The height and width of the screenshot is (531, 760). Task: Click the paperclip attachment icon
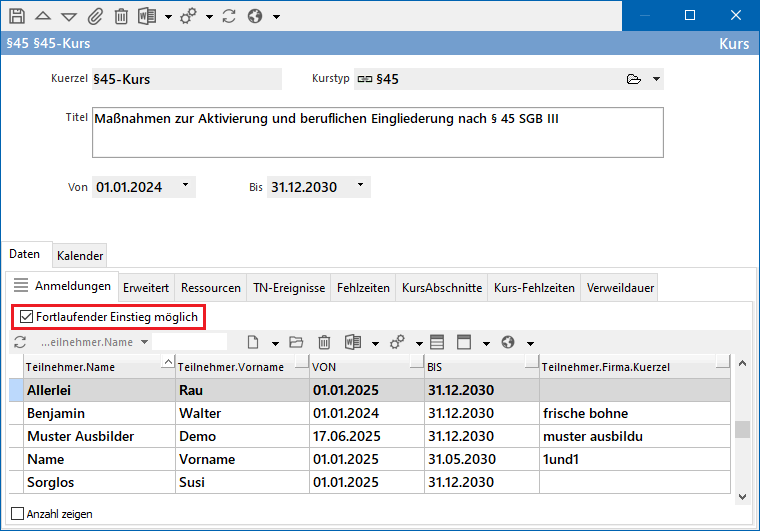95,16
